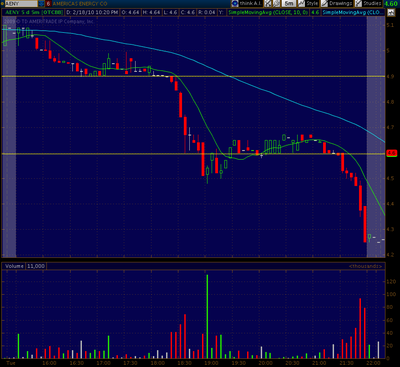
Task: Open the 5m timeframe selector
Action: pyautogui.click(x=289, y=4)
